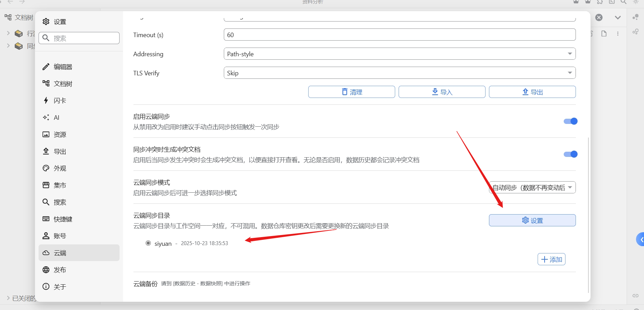Toggle the 同步冲突时生成冲突文档 switch

pos(570,154)
